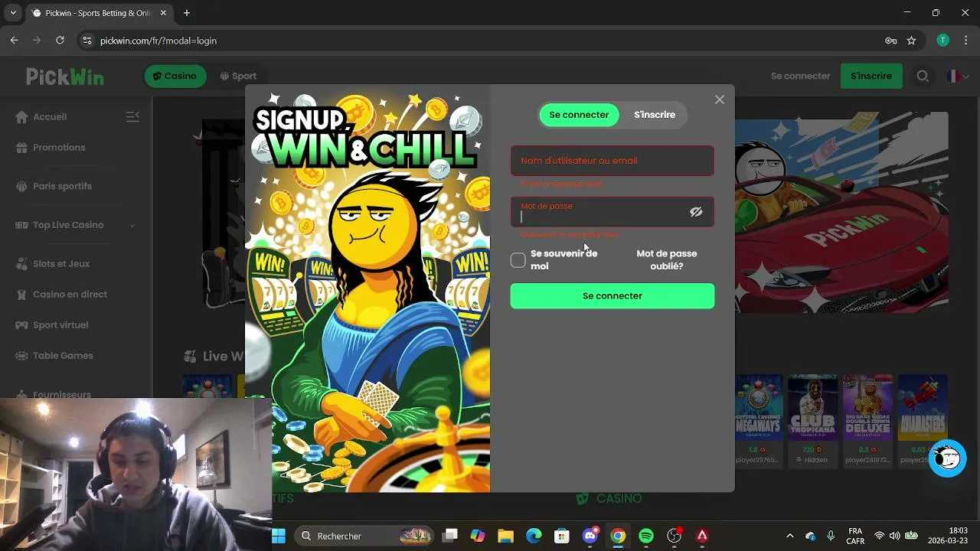
Task: Open Microsoft Store from the taskbar
Action: (x=562, y=536)
